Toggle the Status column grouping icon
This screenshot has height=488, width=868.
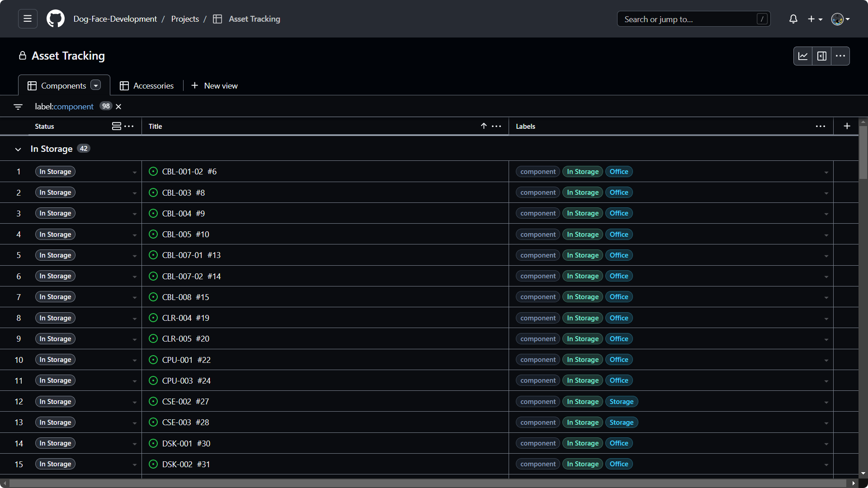tap(116, 126)
